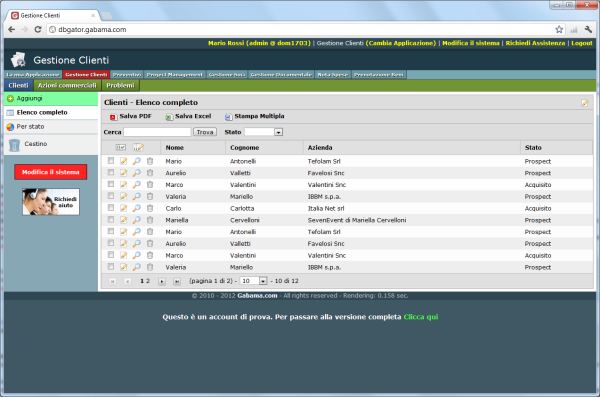600x397 pixels.
Task: View Carlo Carlotta details with the magnifier icon
Action: click(x=137, y=208)
